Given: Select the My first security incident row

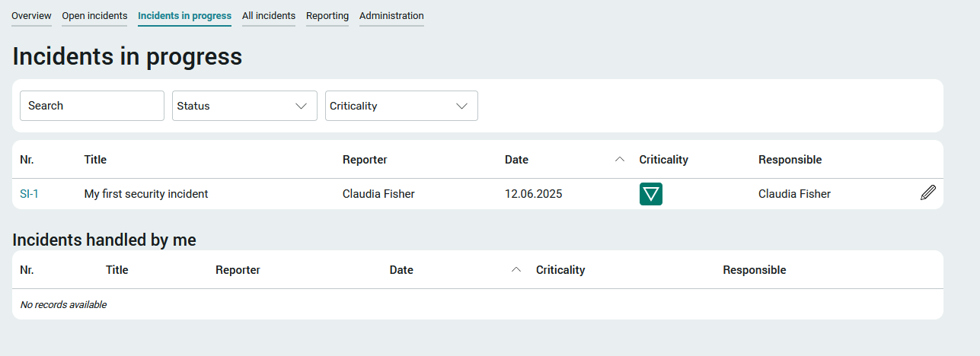Looking at the screenshot, I should click(x=477, y=194).
